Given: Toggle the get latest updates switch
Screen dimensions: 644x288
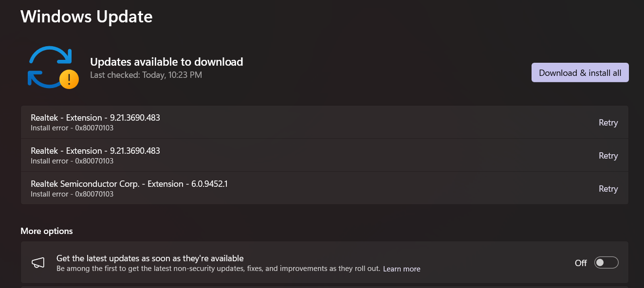Looking at the screenshot, I should coord(607,263).
